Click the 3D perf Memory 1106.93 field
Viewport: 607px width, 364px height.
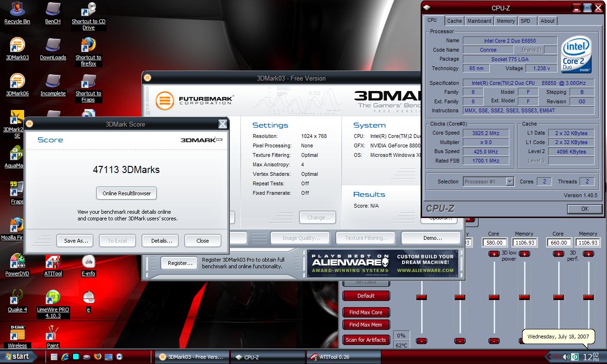(x=589, y=242)
